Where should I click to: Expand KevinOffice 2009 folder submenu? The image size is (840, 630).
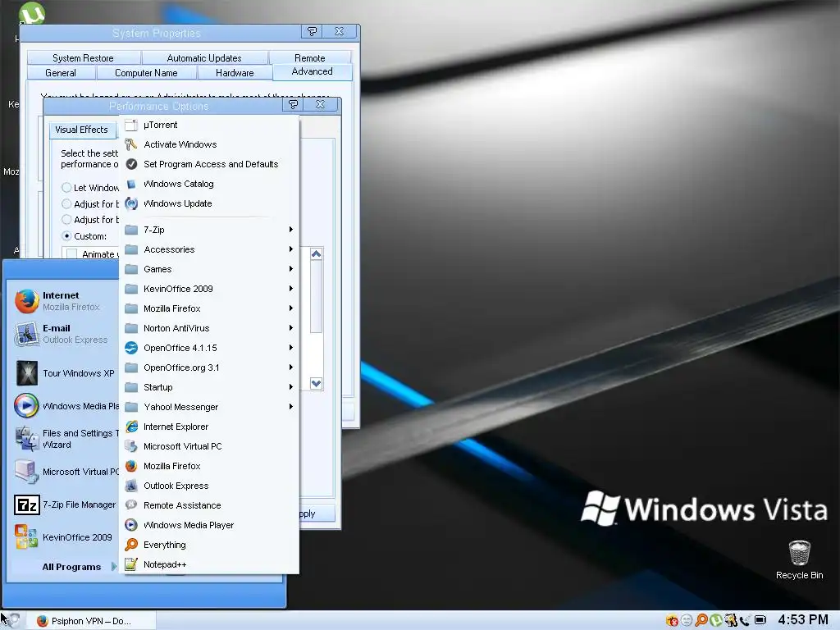pyautogui.click(x=209, y=289)
